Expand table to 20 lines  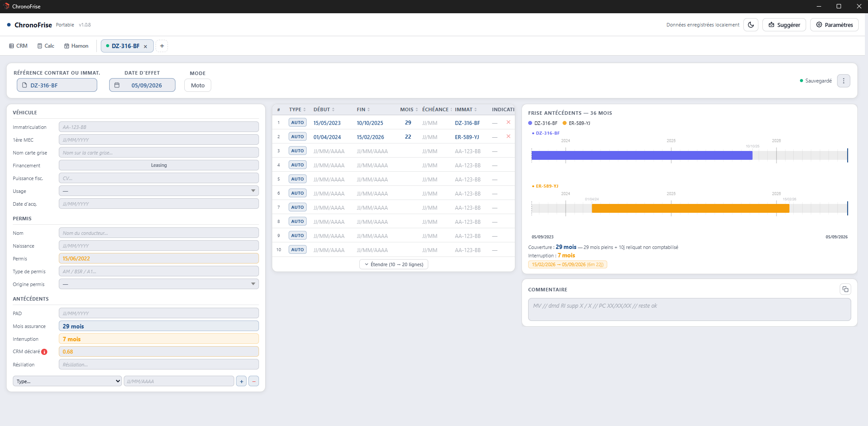tap(394, 264)
